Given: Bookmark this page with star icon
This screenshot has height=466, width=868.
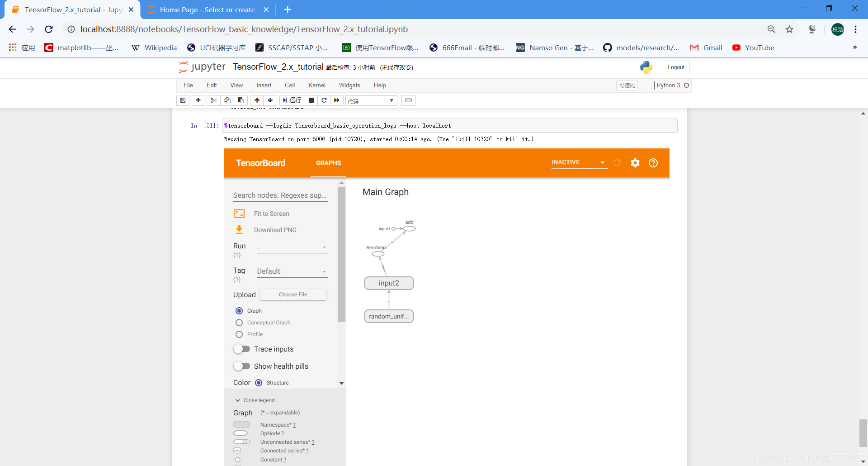Looking at the screenshot, I should coord(789,29).
